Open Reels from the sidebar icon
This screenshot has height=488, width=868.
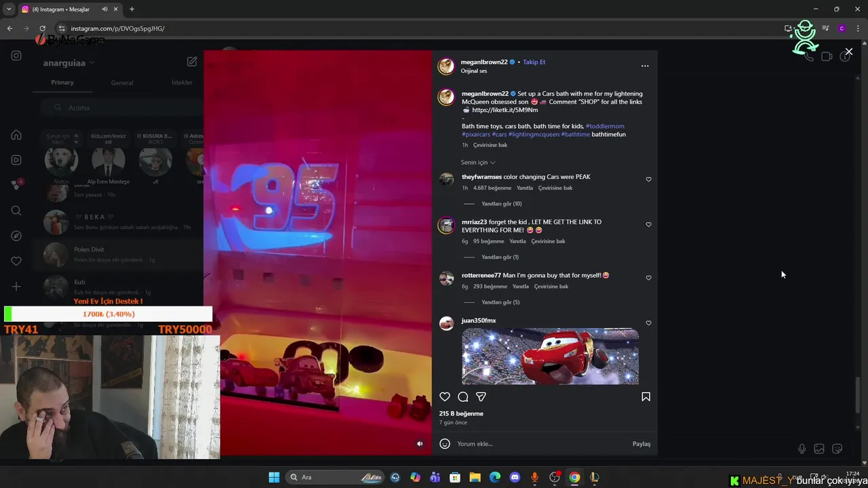point(16,160)
